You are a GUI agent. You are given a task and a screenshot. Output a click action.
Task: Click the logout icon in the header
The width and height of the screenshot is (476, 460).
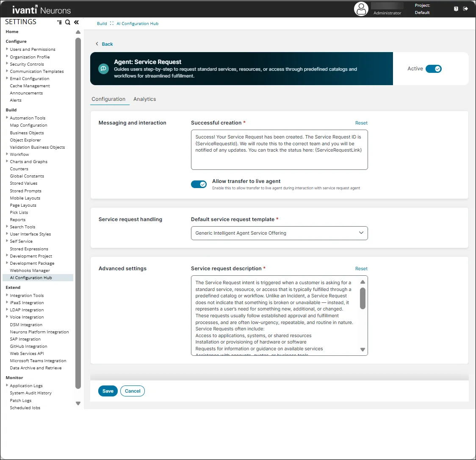point(465,9)
